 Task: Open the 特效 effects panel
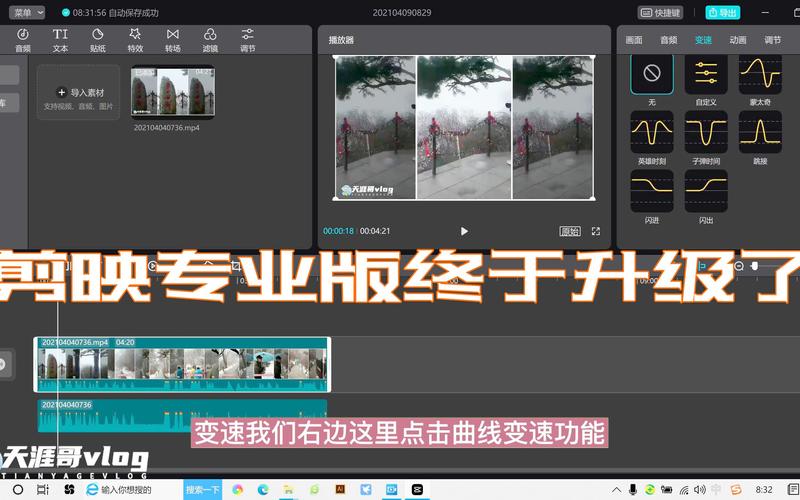(135, 40)
